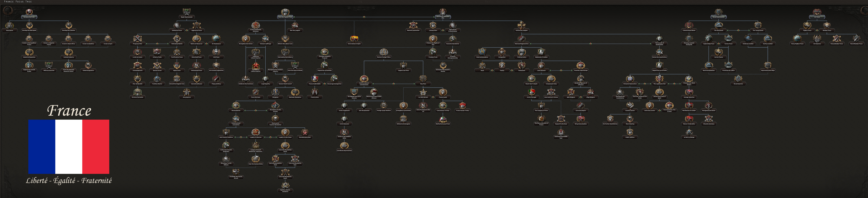
Task: Pick the Invite Communist Ministers focus
Action: 256,27
